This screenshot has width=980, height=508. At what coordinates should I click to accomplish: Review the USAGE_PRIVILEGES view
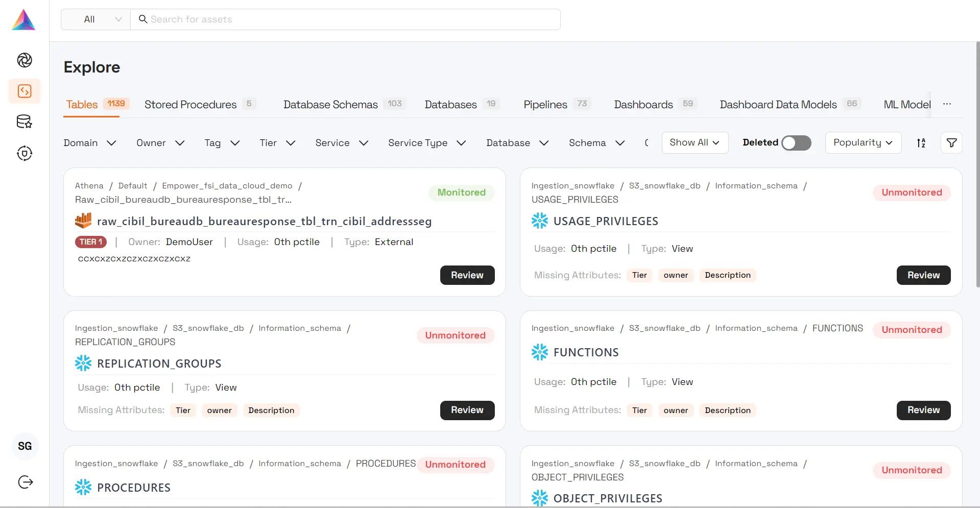click(x=923, y=275)
